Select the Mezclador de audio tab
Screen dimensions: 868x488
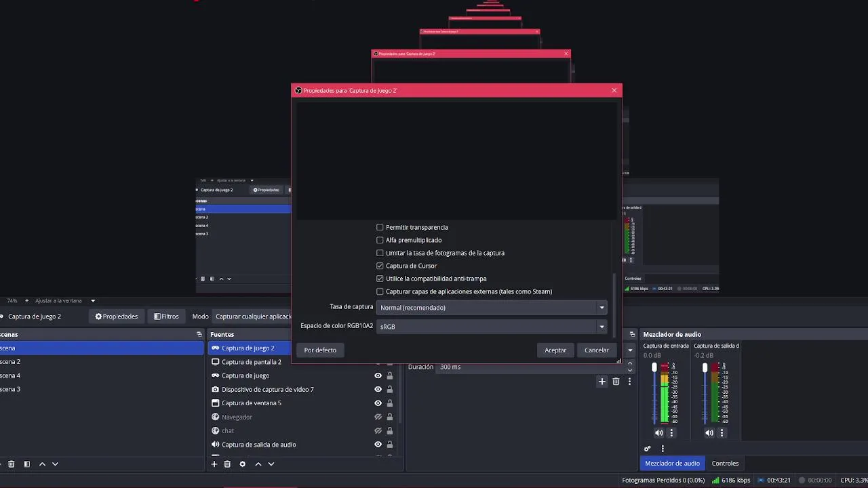(x=672, y=464)
